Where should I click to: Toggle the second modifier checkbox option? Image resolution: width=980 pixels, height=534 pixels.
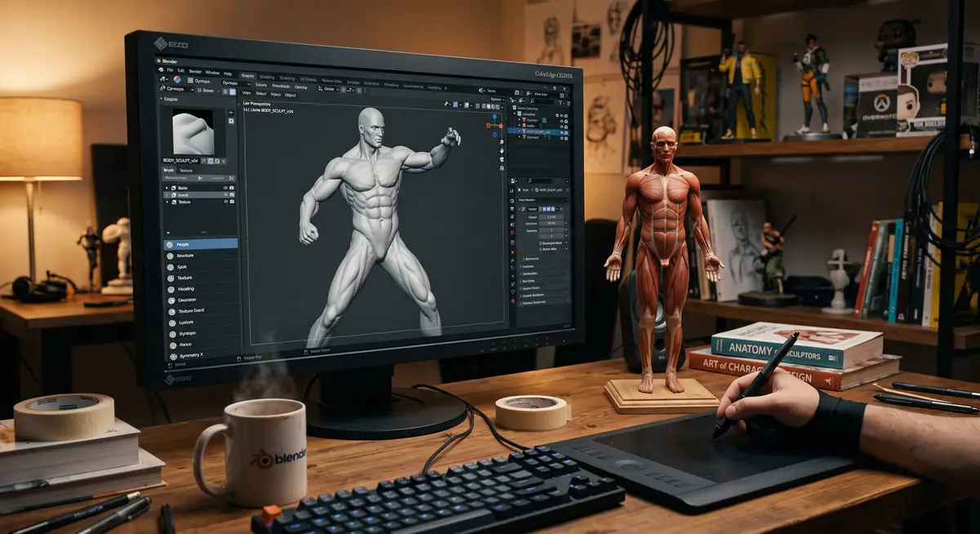coord(541,249)
